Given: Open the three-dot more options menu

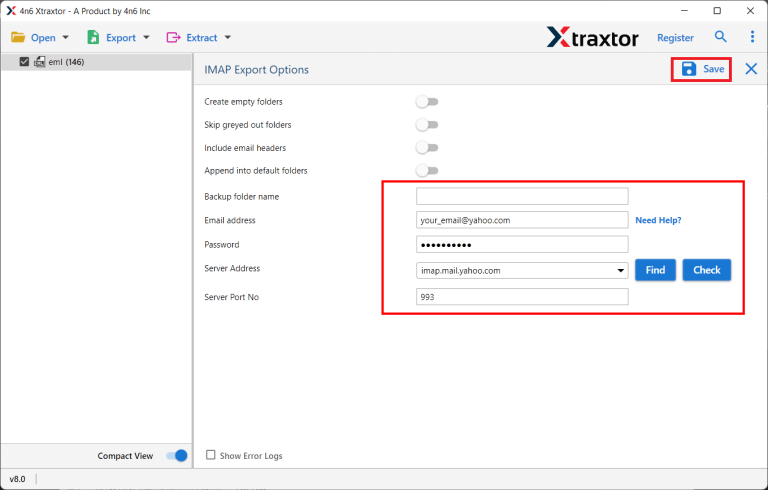Looking at the screenshot, I should pyautogui.click(x=752, y=37).
